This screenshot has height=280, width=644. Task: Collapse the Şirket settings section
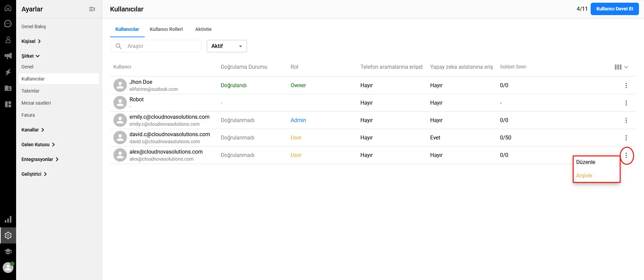(x=31, y=56)
